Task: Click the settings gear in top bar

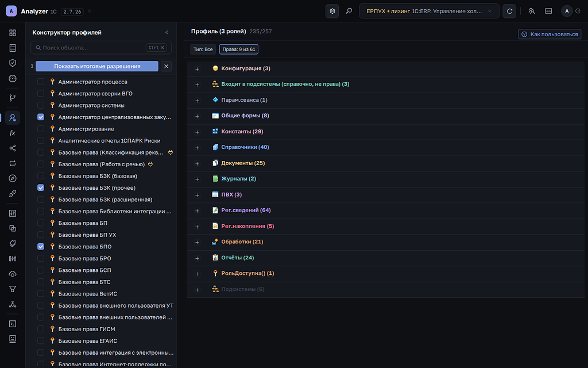Action: pos(332,11)
